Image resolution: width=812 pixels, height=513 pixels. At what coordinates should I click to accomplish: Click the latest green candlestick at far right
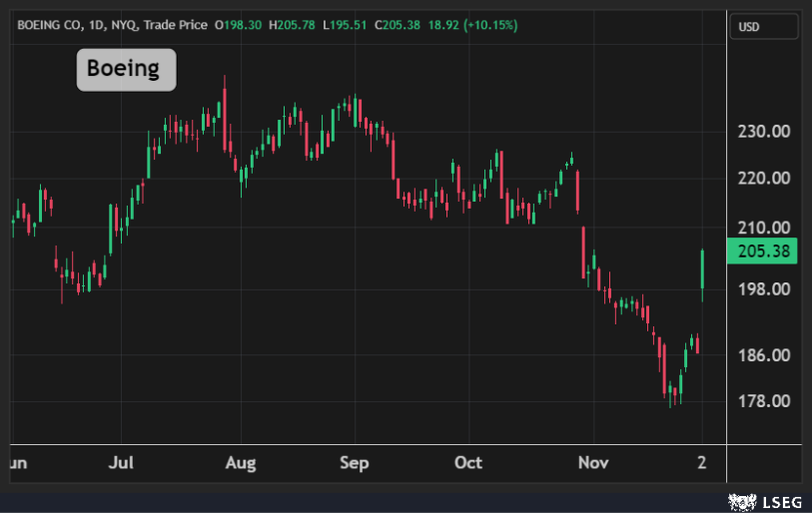click(703, 269)
